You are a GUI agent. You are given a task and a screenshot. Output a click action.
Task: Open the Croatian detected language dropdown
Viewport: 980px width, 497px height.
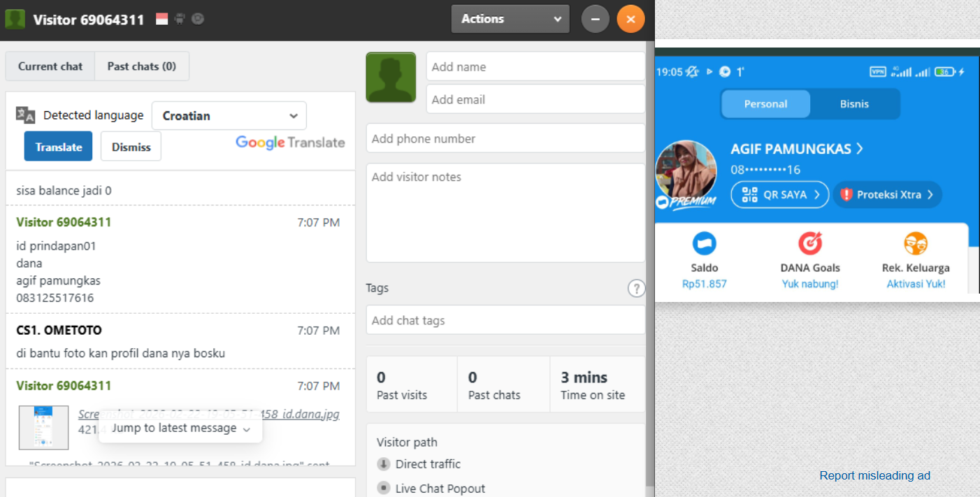[229, 116]
